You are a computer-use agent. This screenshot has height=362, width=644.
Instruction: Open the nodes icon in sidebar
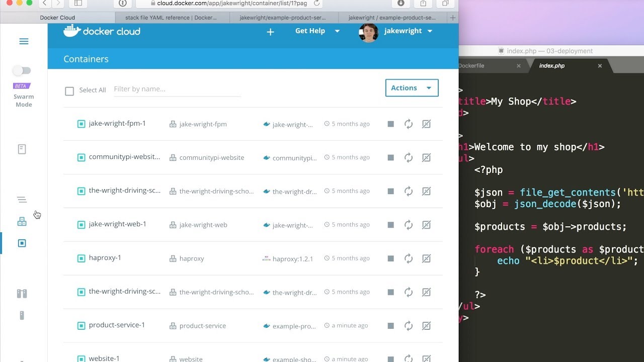coord(22,316)
